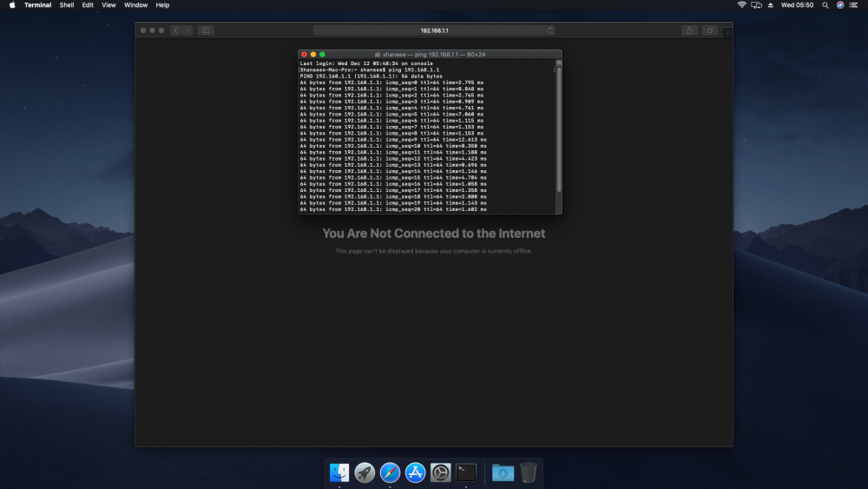The height and width of the screenshot is (489, 868).
Task: Open Spotlight search magnifier
Action: click(x=825, y=5)
